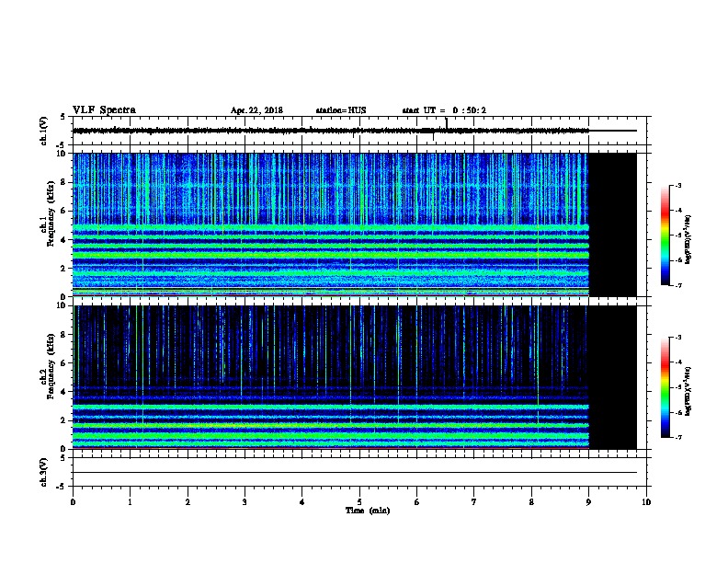Click the upper ch.1 spectrogram colorbar
The width and height of the screenshot is (728, 563).
click(x=665, y=236)
